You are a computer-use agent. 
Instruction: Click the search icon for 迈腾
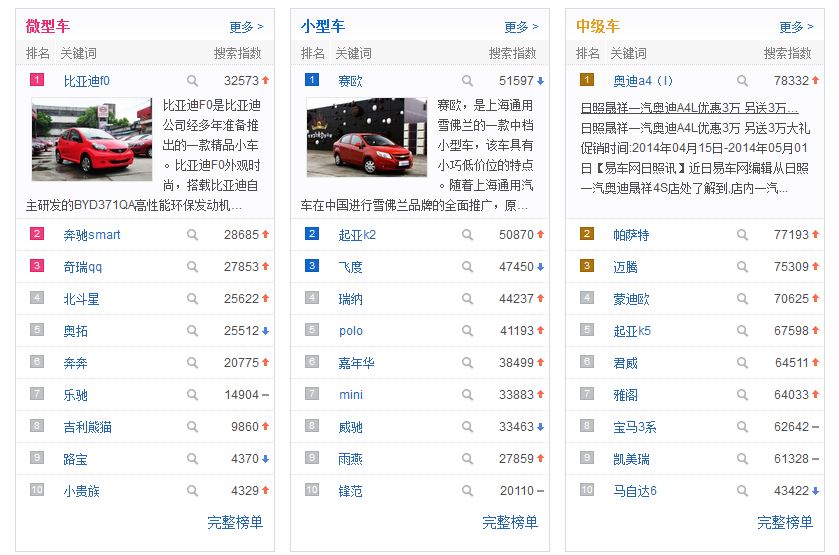coord(742,267)
